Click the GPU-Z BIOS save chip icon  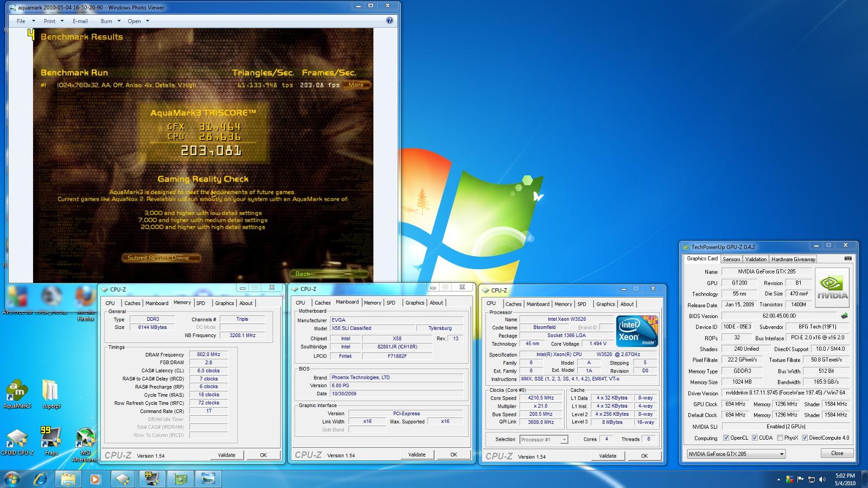pos(845,316)
